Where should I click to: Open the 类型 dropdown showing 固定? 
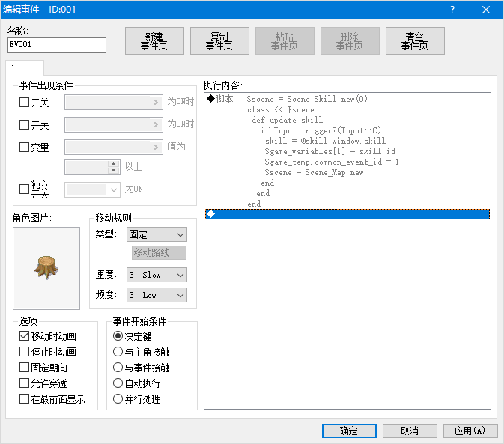[x=157, y=234]
